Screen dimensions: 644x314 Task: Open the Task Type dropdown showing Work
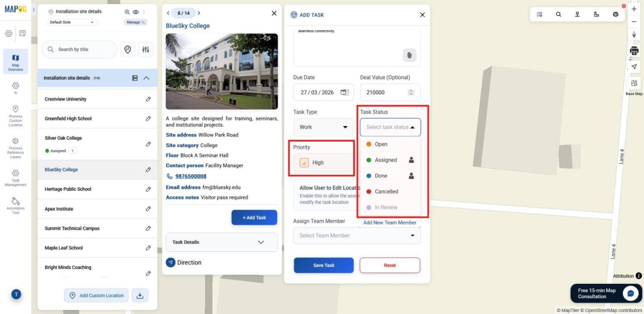[323, 127]
